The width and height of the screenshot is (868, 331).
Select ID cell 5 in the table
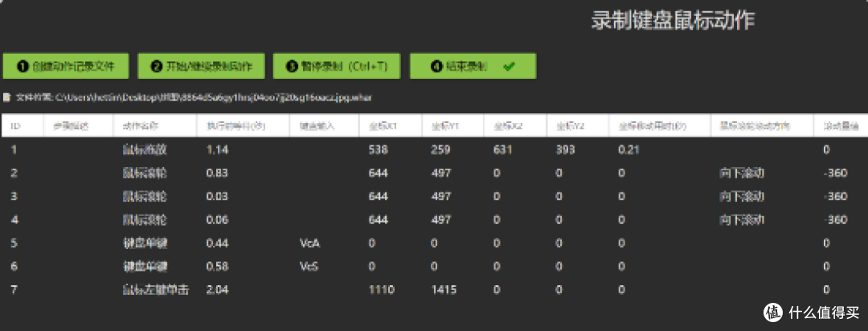point(14,243)
